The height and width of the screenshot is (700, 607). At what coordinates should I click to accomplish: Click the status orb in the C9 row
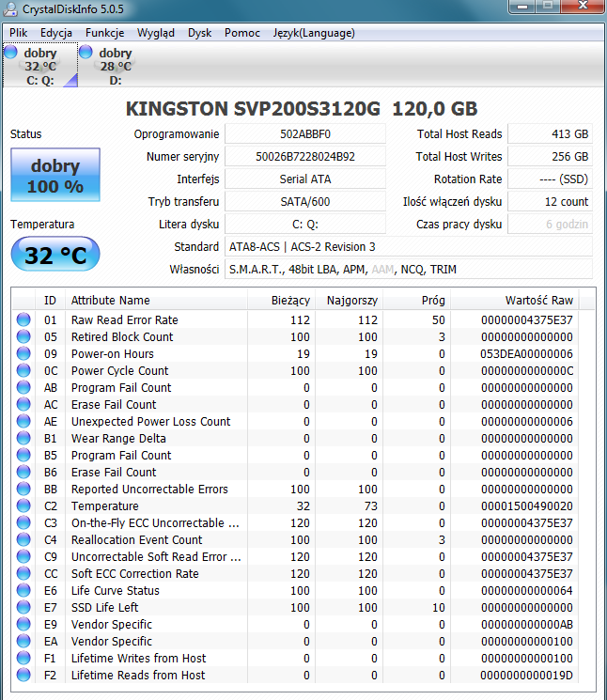[x=23, y=556]
